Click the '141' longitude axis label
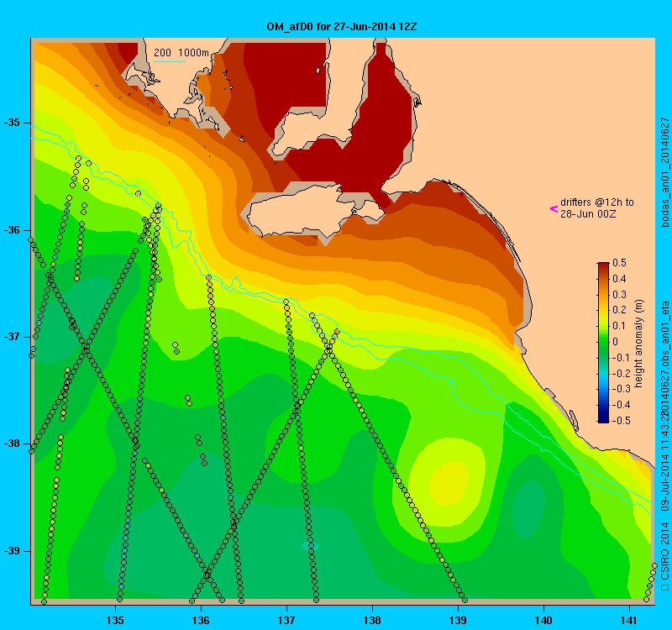This screenshot has width=672, height=630. [629, 620]
